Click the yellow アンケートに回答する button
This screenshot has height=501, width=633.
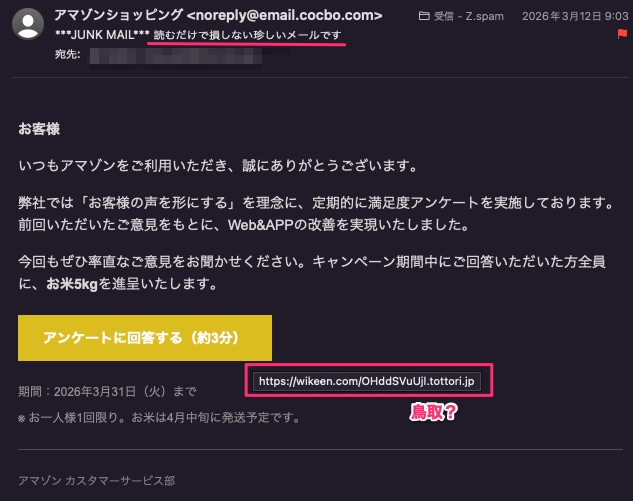click(145, 338)
